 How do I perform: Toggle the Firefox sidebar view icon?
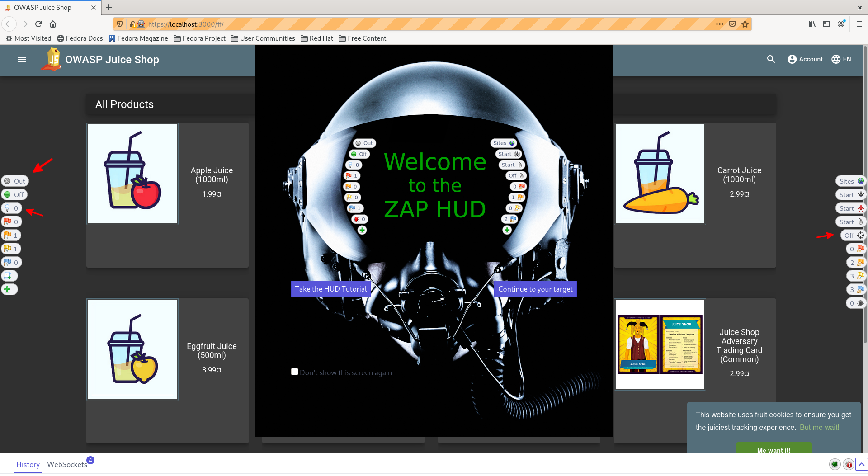pyautogui.click(x=826, y=24)
